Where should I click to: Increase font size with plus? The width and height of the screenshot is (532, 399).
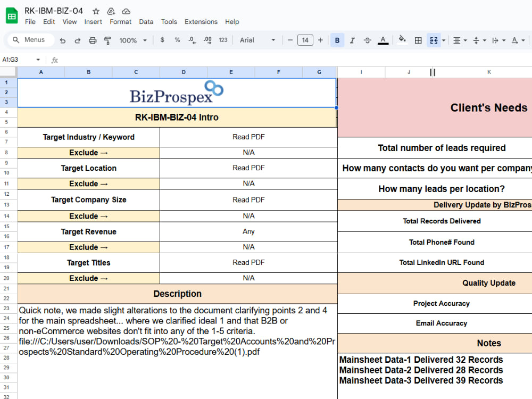320,40
